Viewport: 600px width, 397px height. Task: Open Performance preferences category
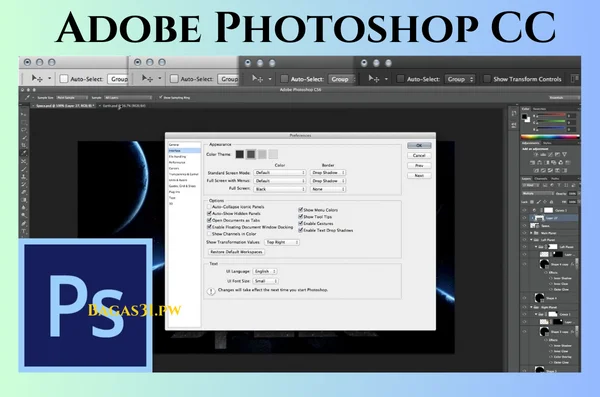tap(184, 162)
